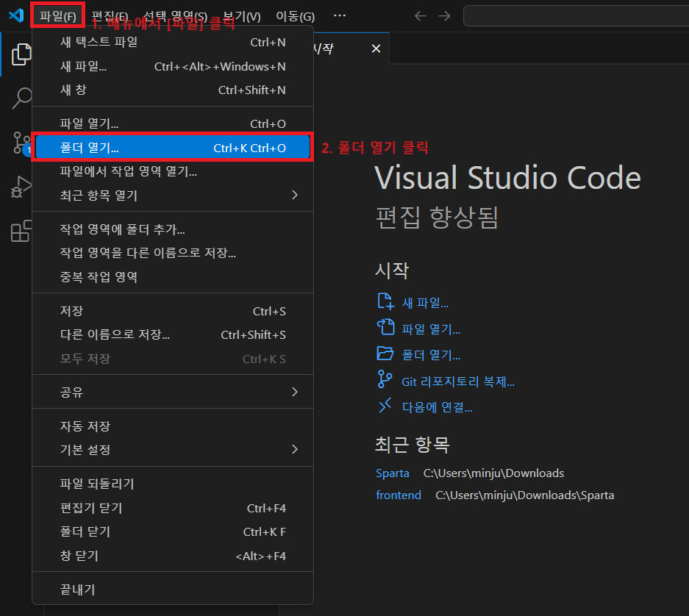Select 작업 영역을 다른 이름으로 저장...

173,253
